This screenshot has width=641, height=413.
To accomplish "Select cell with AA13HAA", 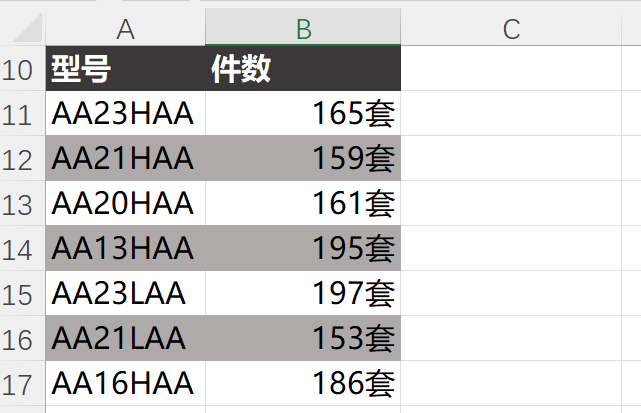I will tap(125, 249).
